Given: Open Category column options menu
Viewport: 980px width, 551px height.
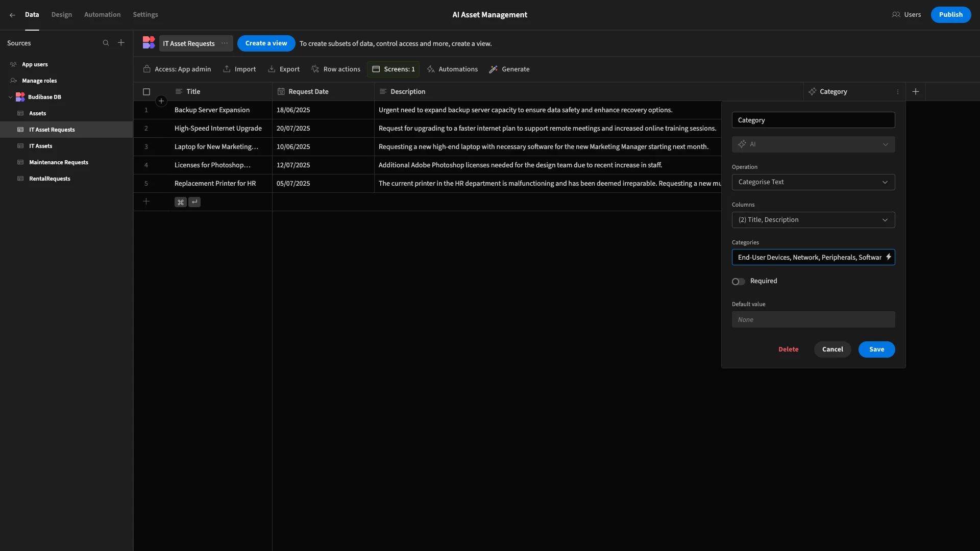Looking at the screenshot, I should (897, 92).
